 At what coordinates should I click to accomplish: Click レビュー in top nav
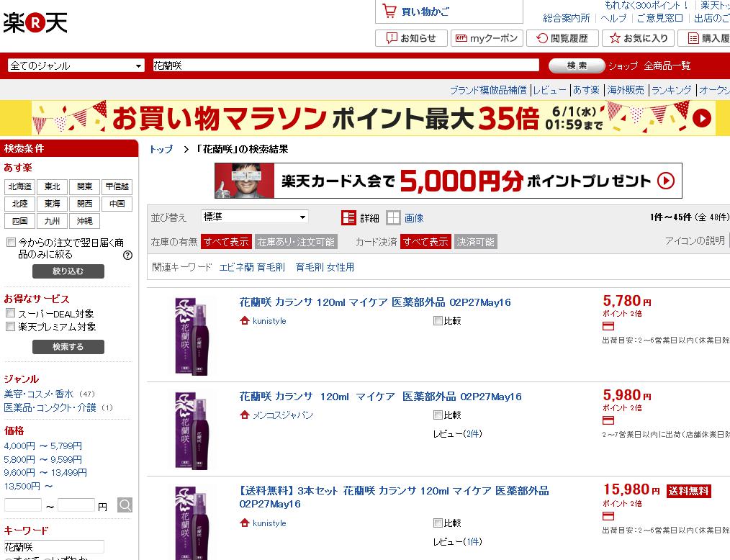[x=549, y=90]
